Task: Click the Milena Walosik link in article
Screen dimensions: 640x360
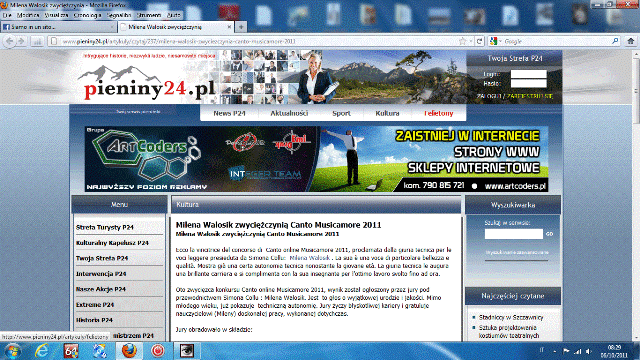Action: tap(309, 258)
